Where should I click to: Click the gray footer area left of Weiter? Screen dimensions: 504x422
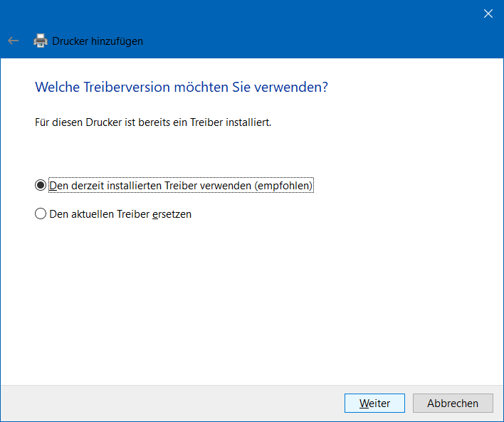(171, 403)
